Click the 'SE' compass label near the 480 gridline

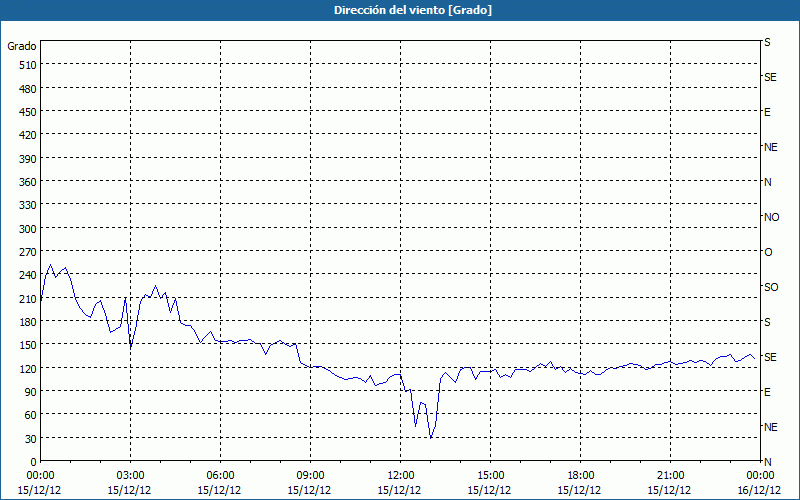point(770,77)
